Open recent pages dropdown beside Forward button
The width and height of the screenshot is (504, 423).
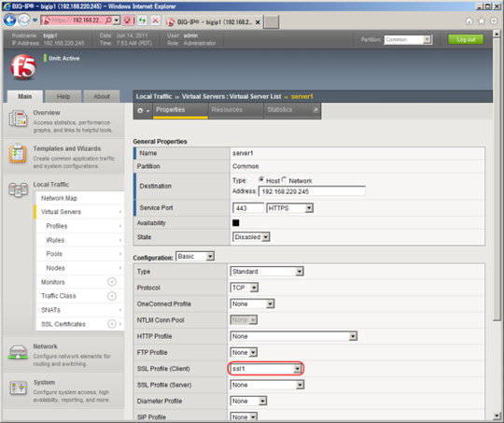pyautogui.click(x=35, y=21)
